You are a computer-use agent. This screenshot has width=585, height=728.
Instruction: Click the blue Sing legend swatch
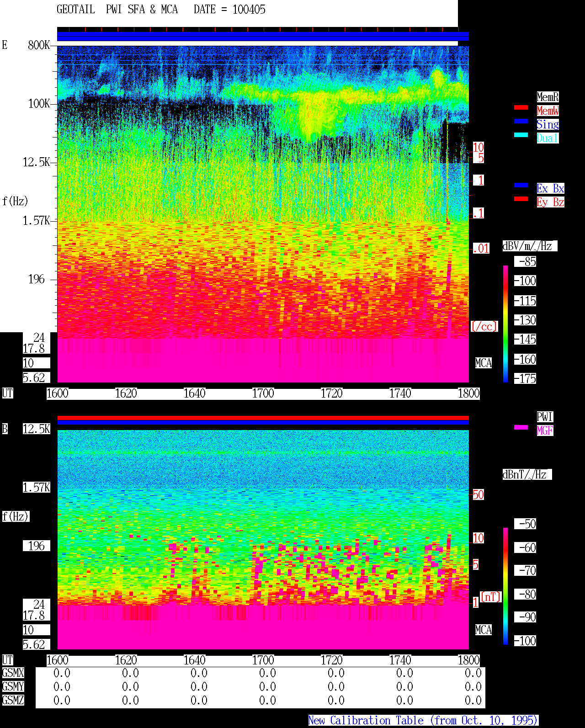click(x=521, y=121)
